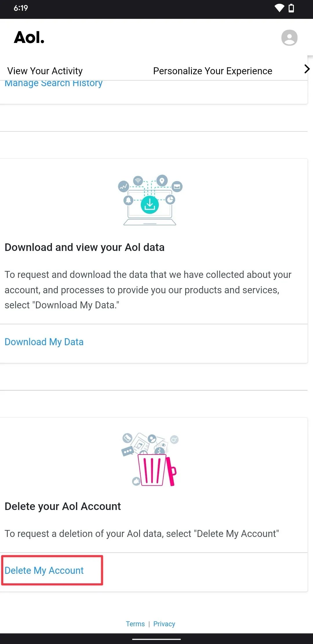Tap the bell icon in the download illustration
Screen dimensions: 313x644
pos(128,200)
